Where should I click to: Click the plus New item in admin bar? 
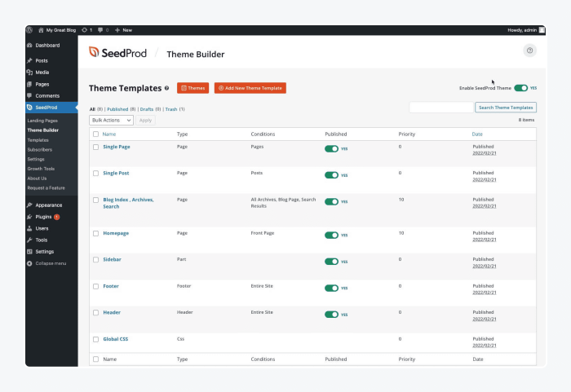123,30
